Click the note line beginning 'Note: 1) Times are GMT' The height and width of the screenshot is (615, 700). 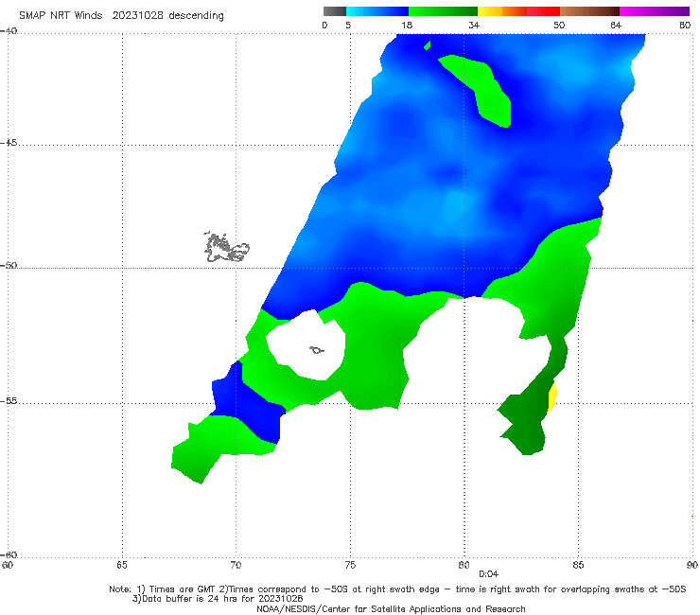pyautogui.click(x=397, y=589)
